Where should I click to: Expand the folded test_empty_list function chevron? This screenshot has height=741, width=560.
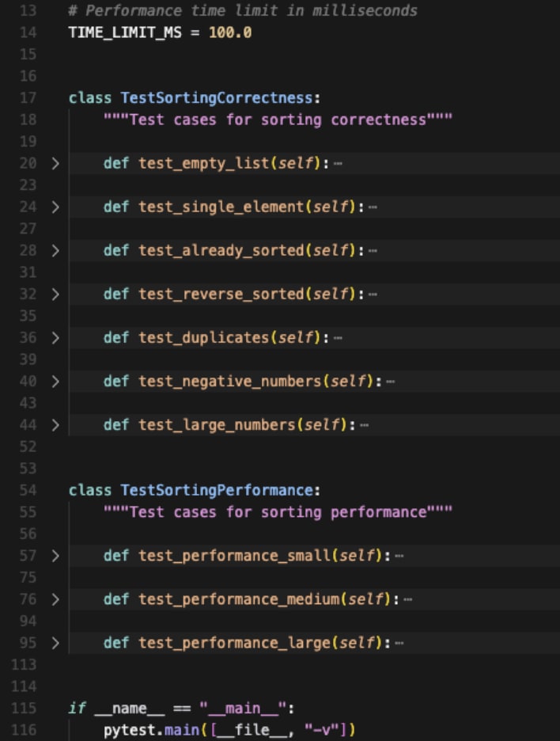tap(55, 164)
